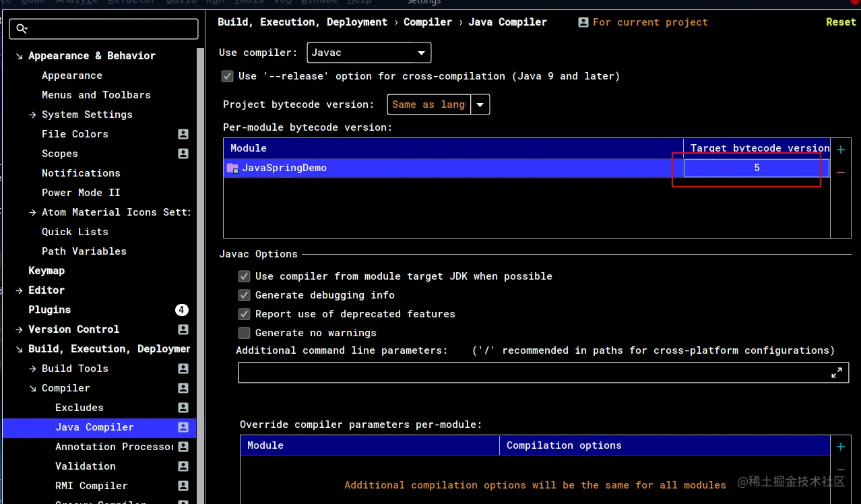Toggle Use compiler from module target JDK
The height and width of the screenshot is (504, 861).
pos(245,276)
